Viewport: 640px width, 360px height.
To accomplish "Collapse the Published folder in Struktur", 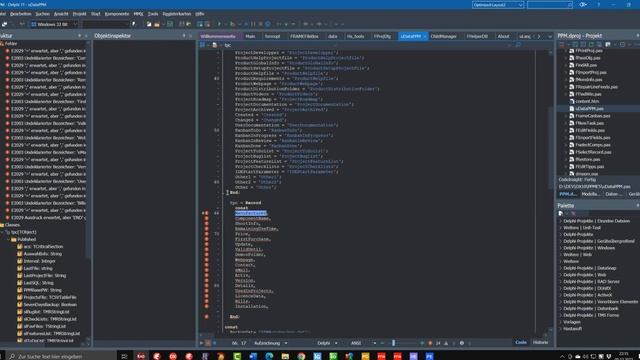I will pos(9,240).
